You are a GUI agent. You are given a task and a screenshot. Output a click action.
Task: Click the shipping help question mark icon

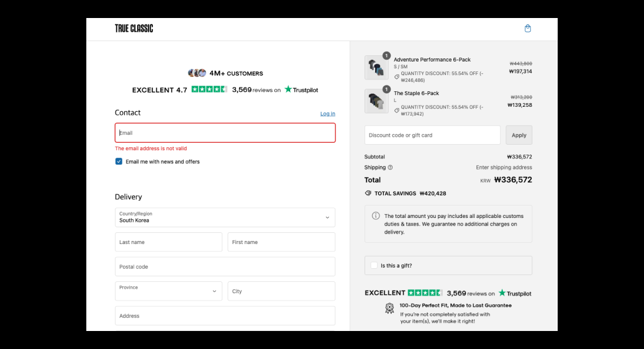[390, 168]
